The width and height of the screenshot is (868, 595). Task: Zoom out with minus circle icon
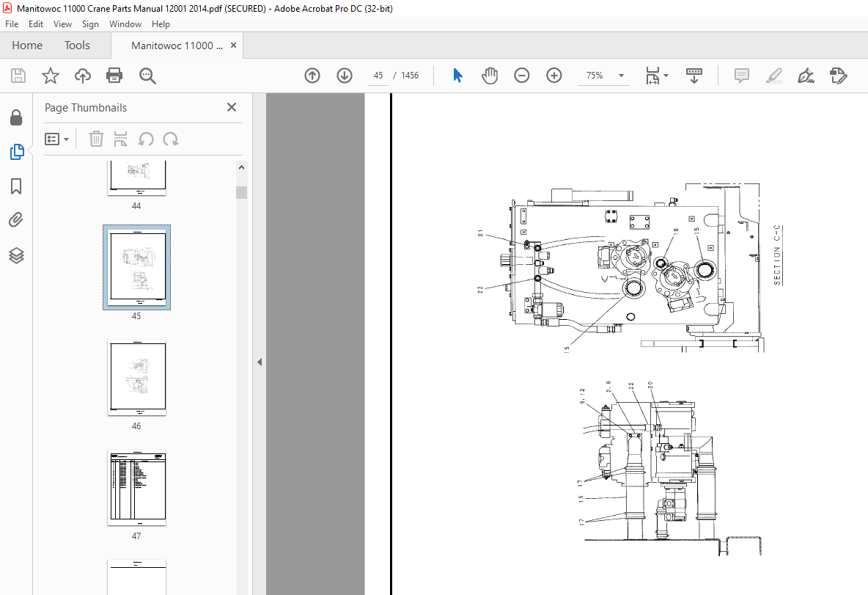[x=521, y=76]
